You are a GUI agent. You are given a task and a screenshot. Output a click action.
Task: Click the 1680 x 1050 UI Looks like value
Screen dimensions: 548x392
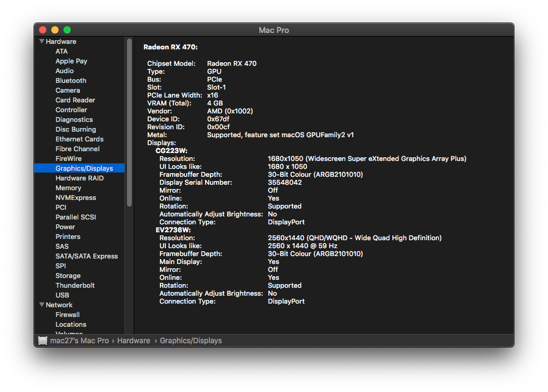pos(287,167)
